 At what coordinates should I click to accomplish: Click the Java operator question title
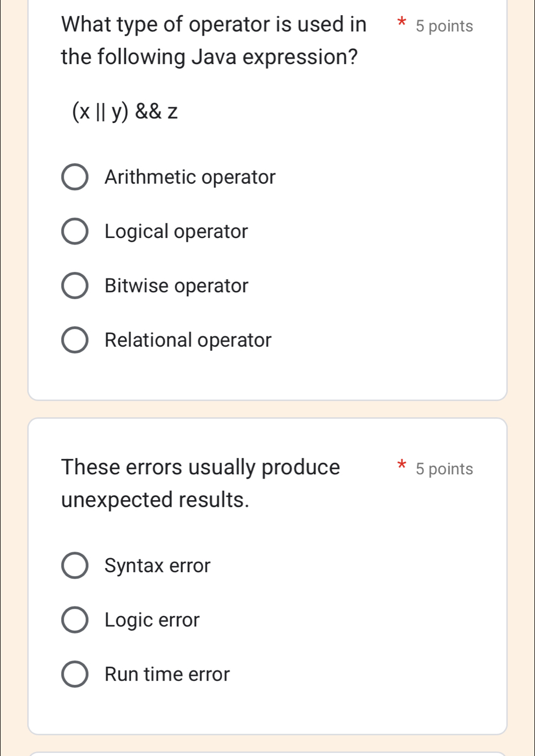tap(214, 41)
